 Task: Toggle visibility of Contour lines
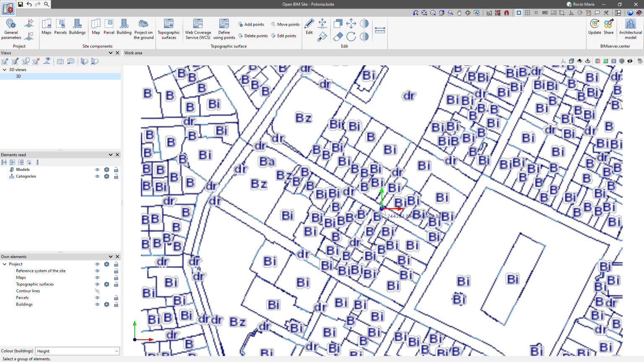click(97, 291)
